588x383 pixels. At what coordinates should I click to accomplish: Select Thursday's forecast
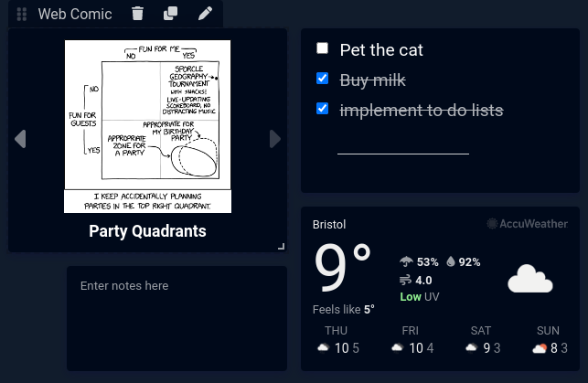pos(336,341)
